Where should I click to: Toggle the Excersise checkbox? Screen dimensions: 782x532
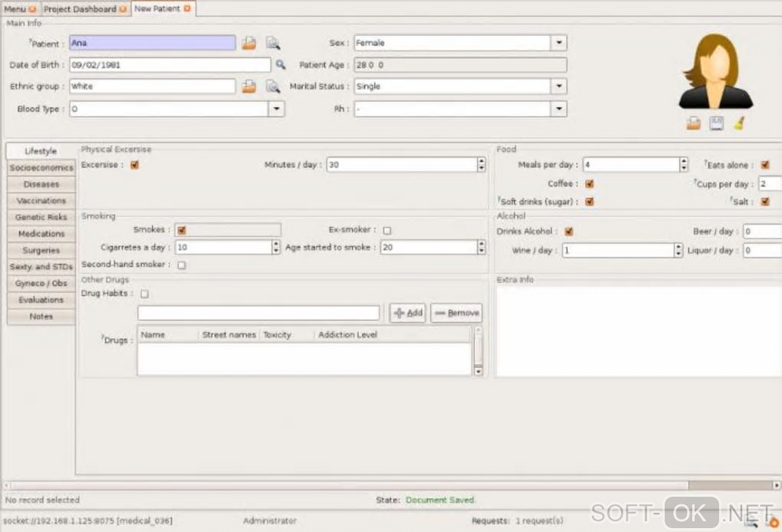pos(135,165)
